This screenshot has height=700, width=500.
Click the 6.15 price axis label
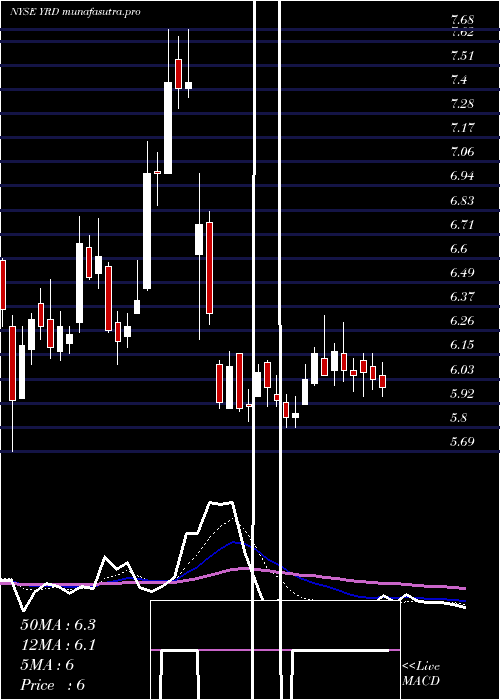point(462,345)
